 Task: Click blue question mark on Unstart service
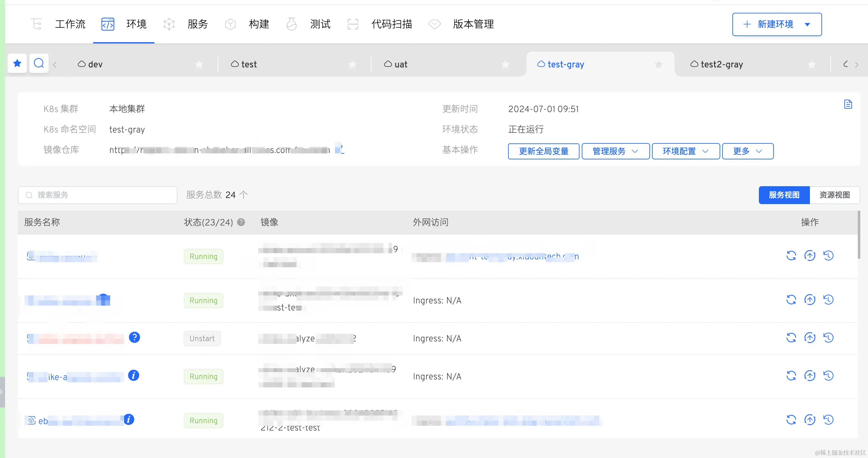[134, 337]
